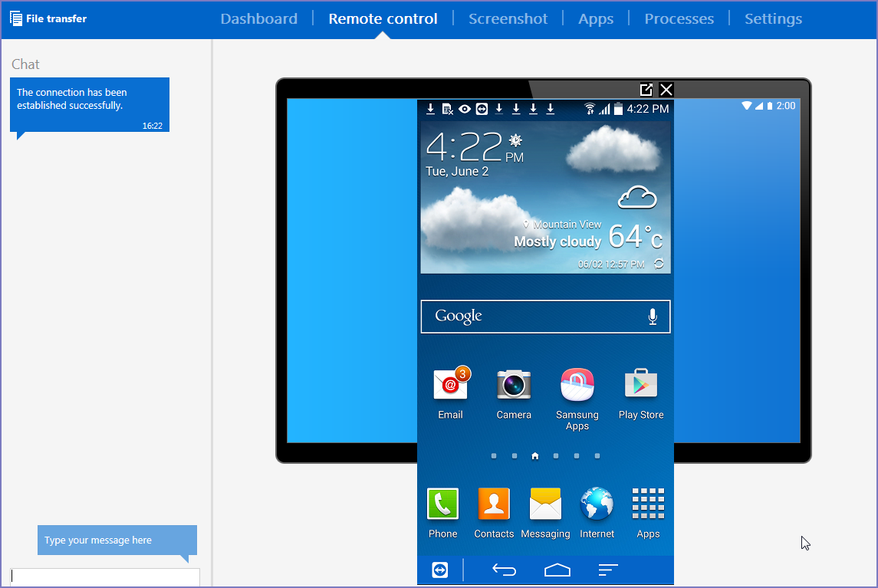
Task: Open the Email app icon
Action: pyautogui.click(x=450, y=386)
